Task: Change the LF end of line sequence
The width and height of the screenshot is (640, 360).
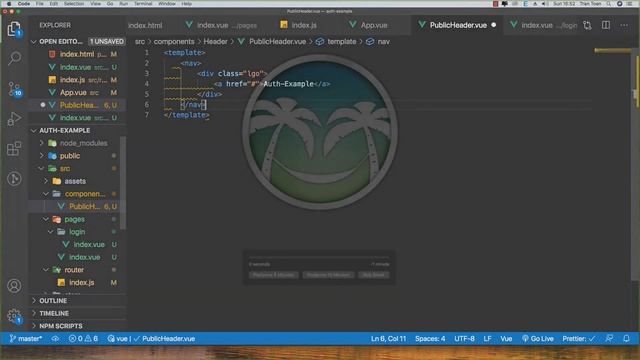Action: tap(487, 338)
